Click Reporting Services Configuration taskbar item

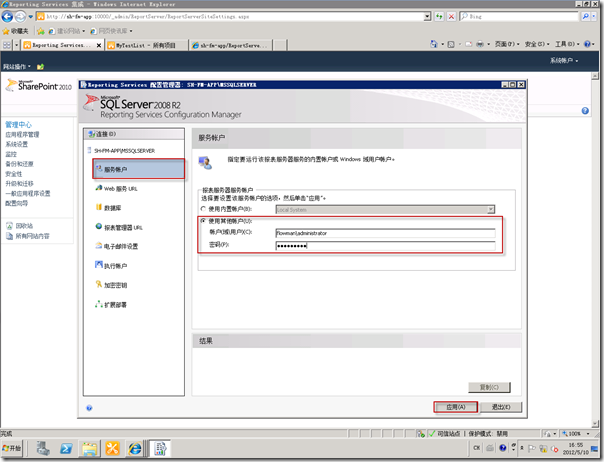tap(160, 449)
